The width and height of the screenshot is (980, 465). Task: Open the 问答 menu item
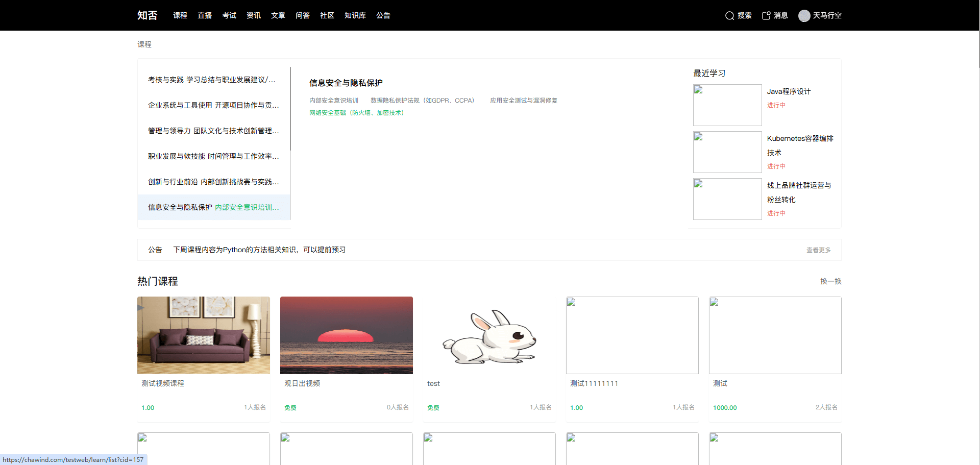303,15
